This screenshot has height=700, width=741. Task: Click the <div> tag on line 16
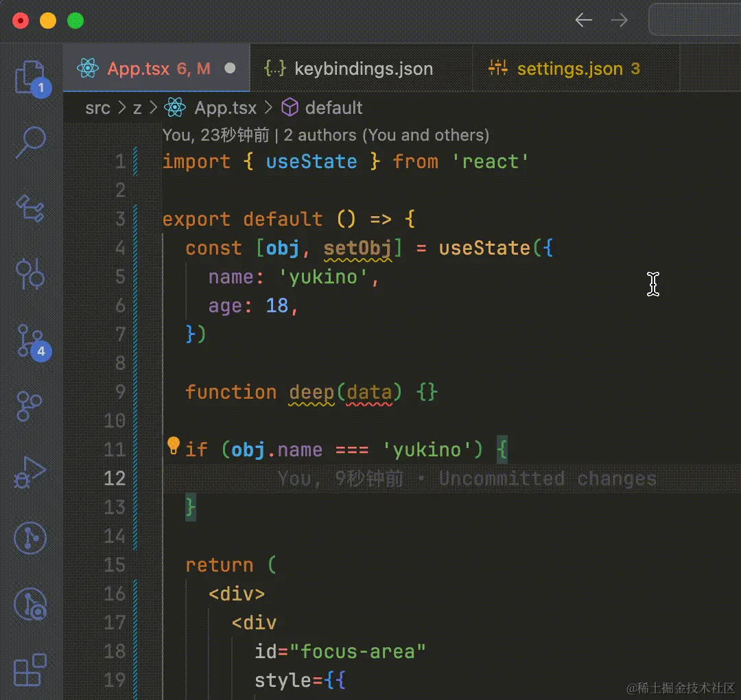pos(237,594)
